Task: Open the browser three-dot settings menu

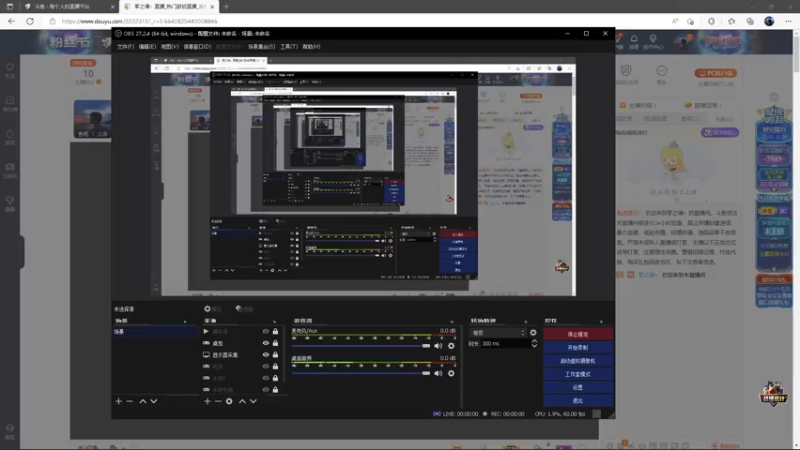Action: point(788,21)
